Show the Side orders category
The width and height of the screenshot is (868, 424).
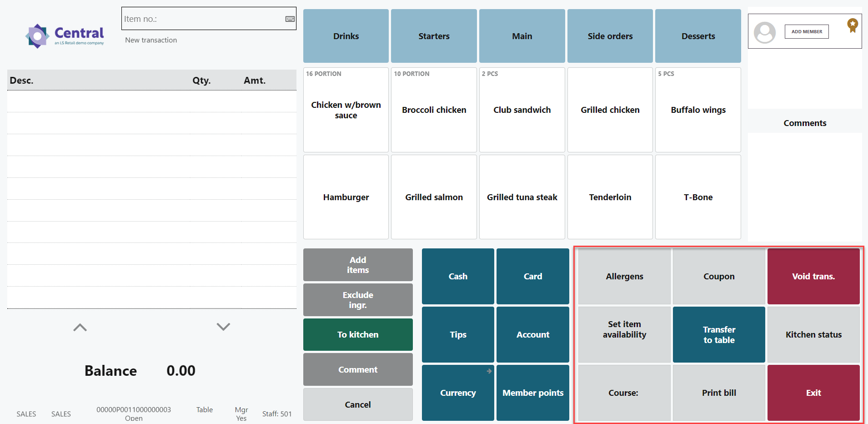coord(610,36)
